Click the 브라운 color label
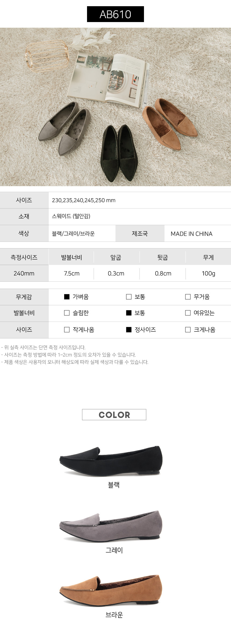This screenshot has height=644, width=231. tap(114, 615)
